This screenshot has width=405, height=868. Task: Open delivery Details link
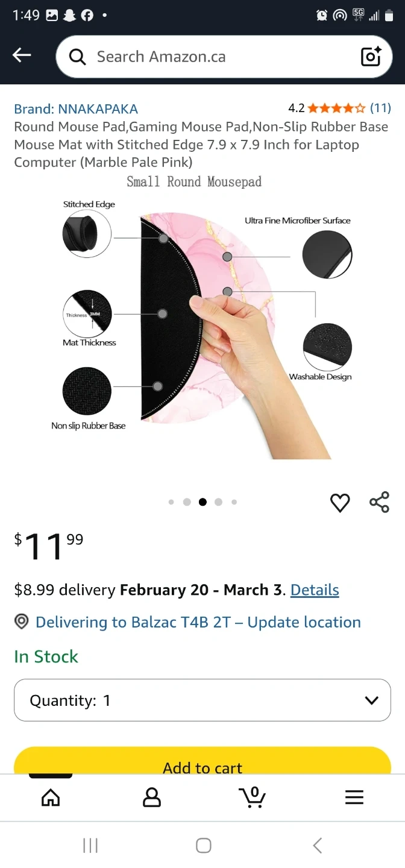pos(315,590)
